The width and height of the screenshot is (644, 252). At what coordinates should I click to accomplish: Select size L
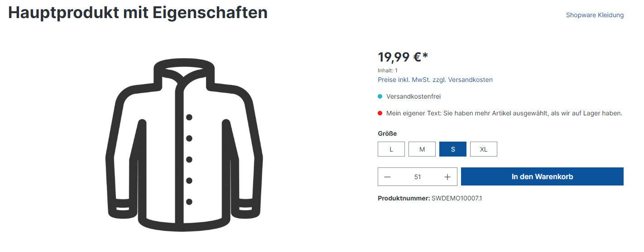(391, 149)
